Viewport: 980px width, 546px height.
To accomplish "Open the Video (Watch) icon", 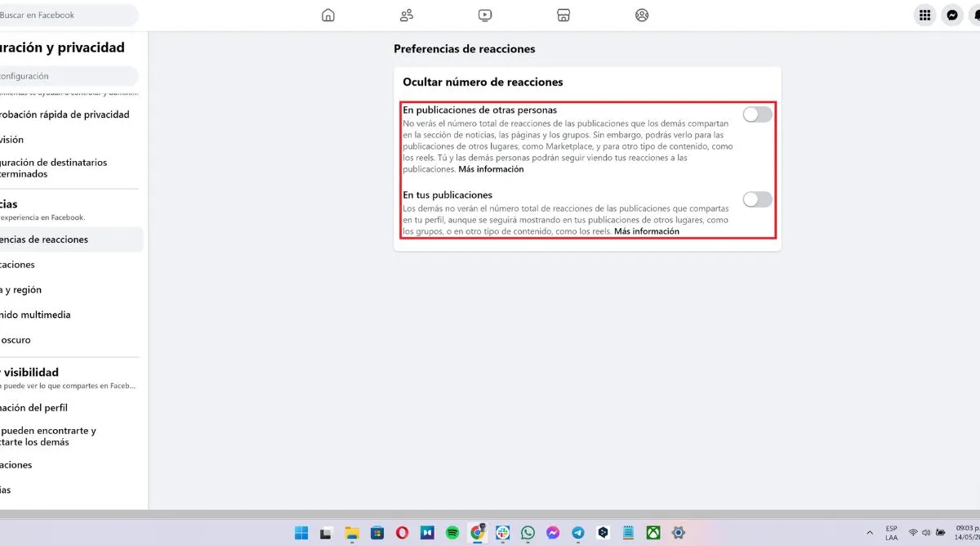I will (485, 15).
